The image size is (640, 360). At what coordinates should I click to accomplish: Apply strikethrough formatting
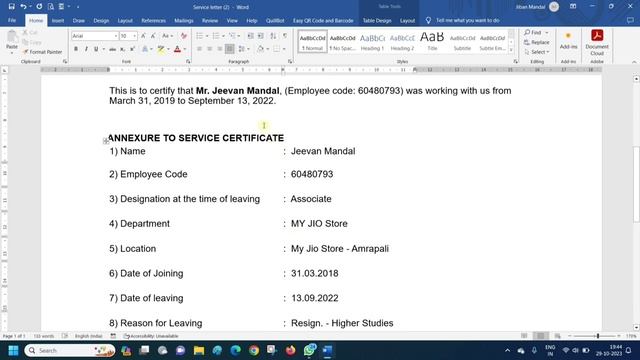point(112,49)
